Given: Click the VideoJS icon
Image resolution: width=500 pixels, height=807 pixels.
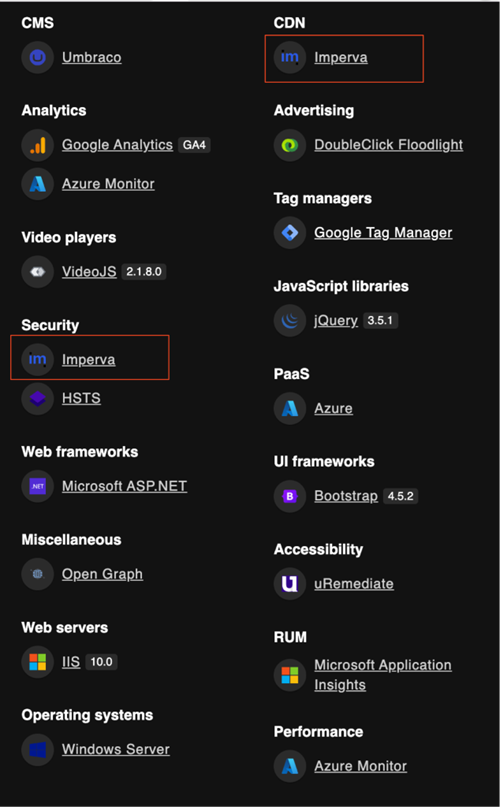Looking at the screenshot, I should pyautogui.click(x=38, y=272).
